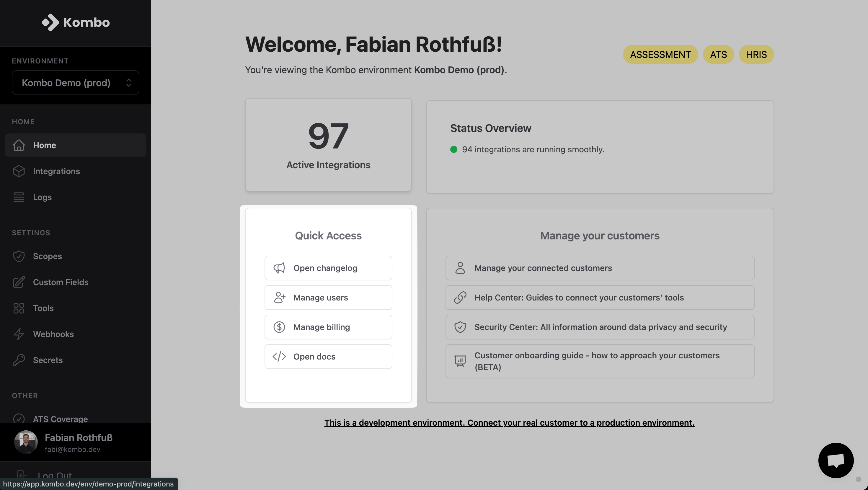Select Tools in the sidebar
The height and width of the screenshot is (490, 868).
pos(76,308)
